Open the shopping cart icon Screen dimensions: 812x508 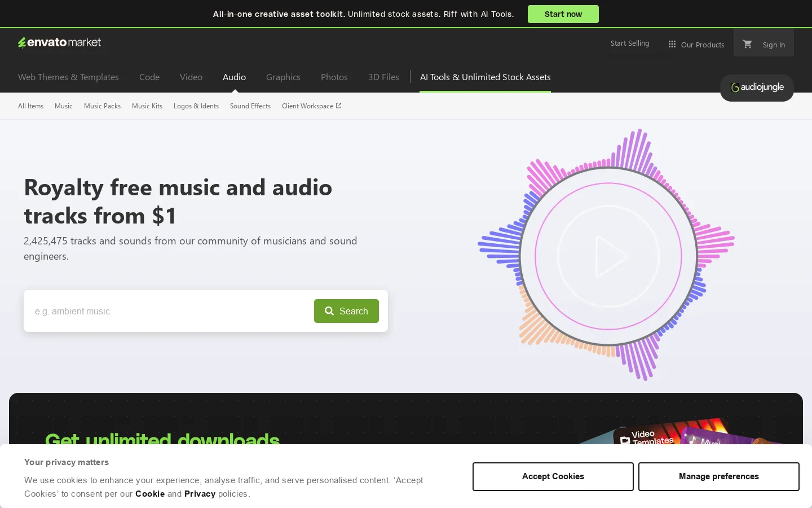pos(747,43)
